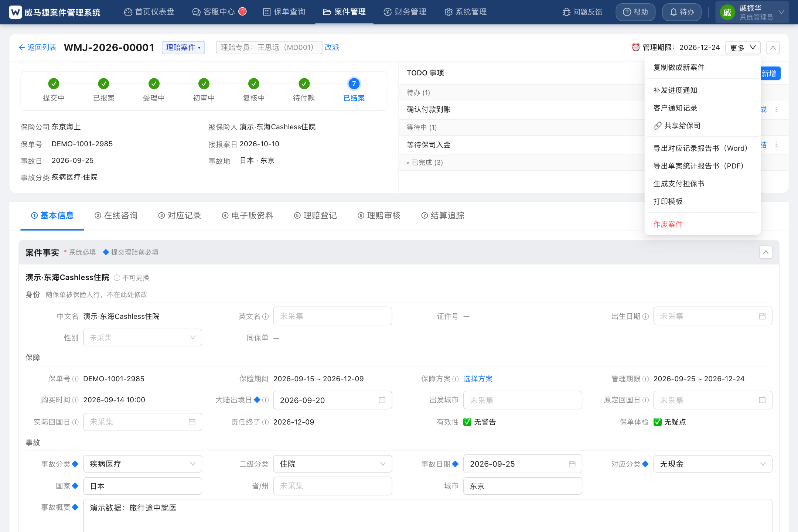Click the 英文名 input field

tap(332, 316)
